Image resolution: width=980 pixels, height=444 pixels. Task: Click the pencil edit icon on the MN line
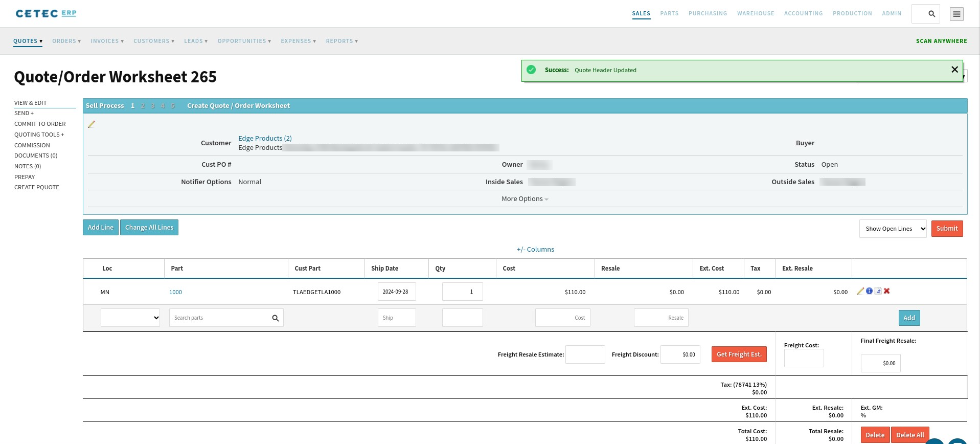[x=860, y=291]
